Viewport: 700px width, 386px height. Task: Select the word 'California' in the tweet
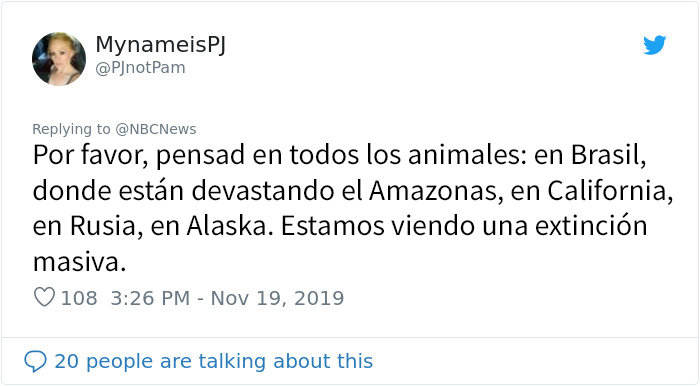pyautogui.click(x=610, y=191)
